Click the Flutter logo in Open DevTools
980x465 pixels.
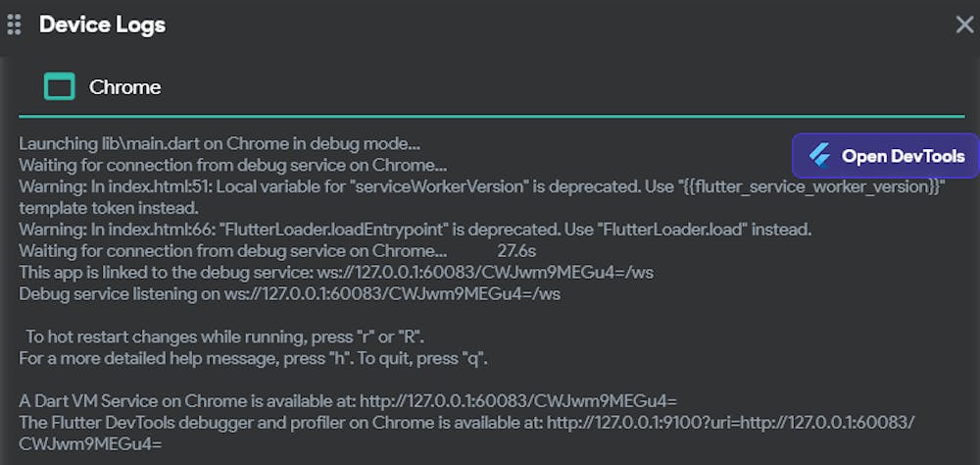[x=819, y=156]
